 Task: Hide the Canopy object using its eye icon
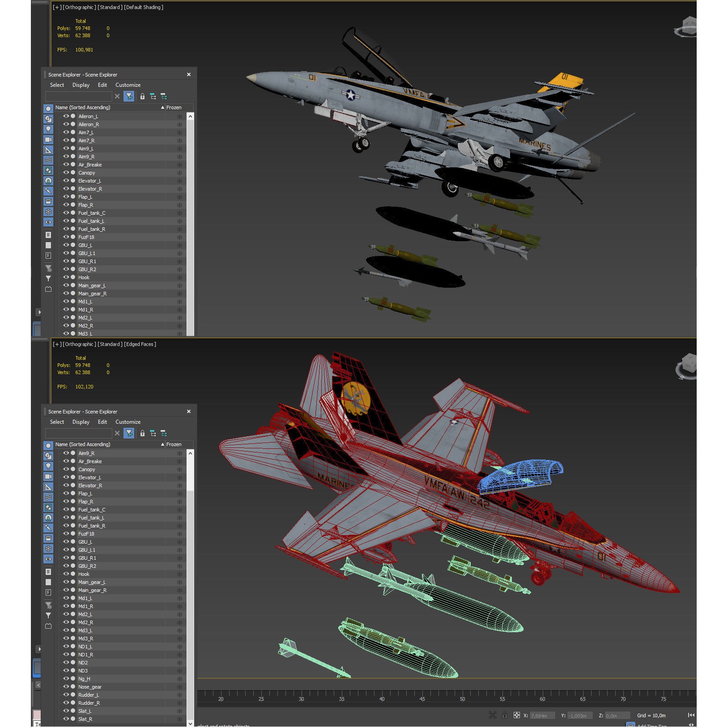click(66, 172)
